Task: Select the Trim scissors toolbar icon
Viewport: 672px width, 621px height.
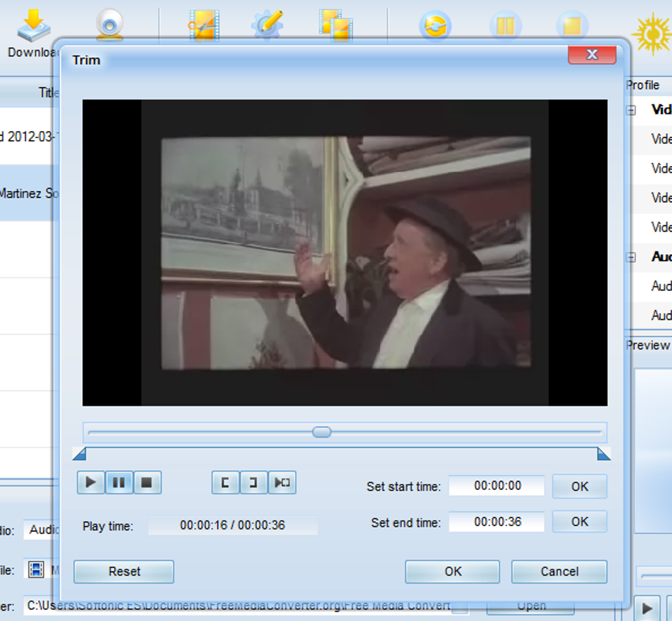Action: (204, 25)
